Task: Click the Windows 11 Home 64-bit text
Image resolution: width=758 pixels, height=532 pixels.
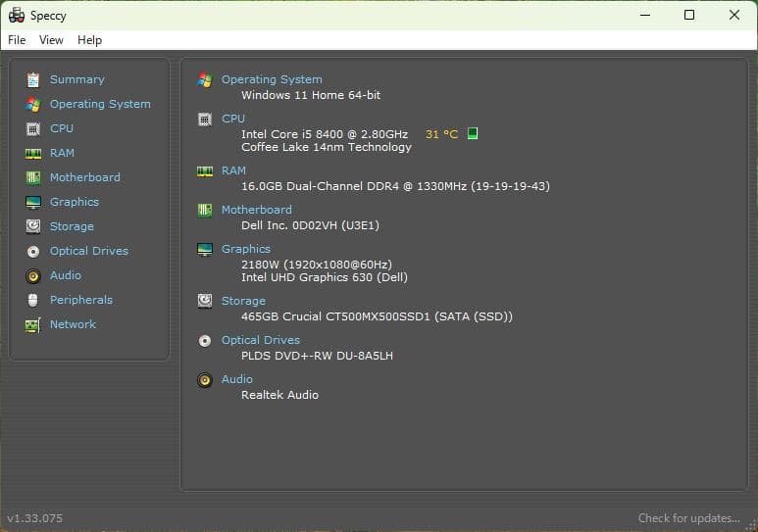Action: coord(311,95)
